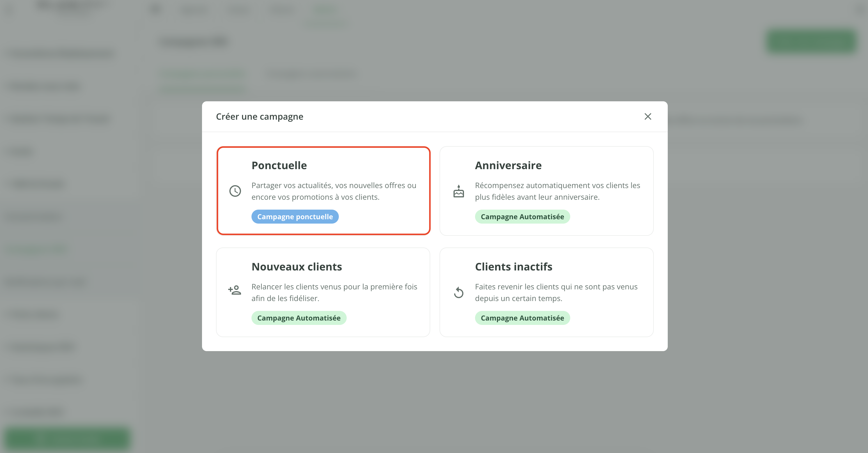Select the Ponctuelle campaign title
The image size is (868, 453).
pos(279,165)
